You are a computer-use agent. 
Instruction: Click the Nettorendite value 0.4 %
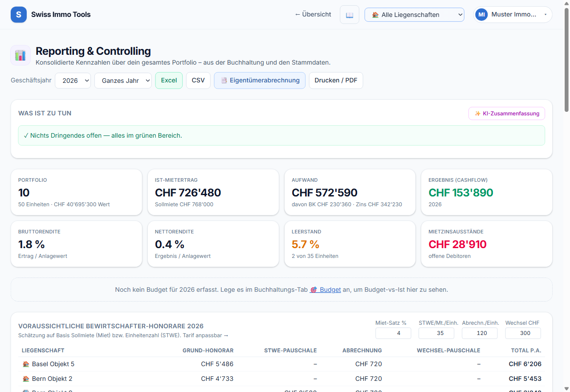click(170, 245)
